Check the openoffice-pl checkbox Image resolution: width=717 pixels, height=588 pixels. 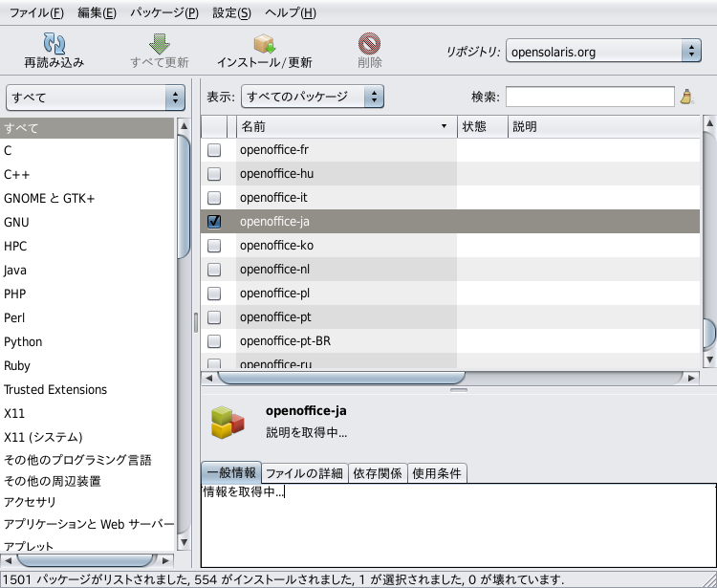pos(214,294)
